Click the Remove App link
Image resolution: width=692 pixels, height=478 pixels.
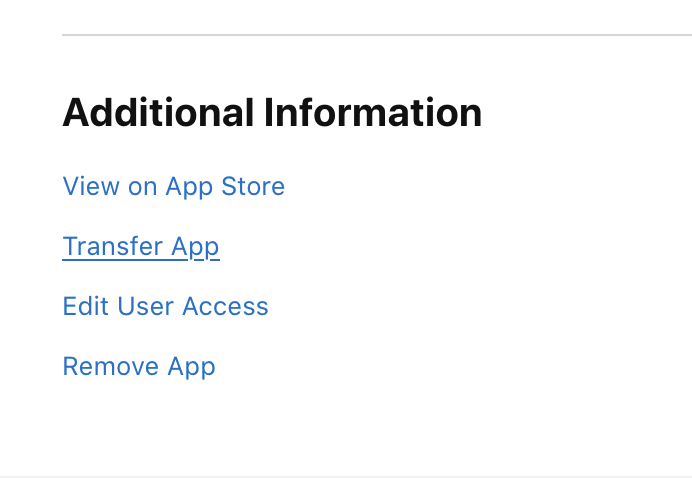click(139, 367)
